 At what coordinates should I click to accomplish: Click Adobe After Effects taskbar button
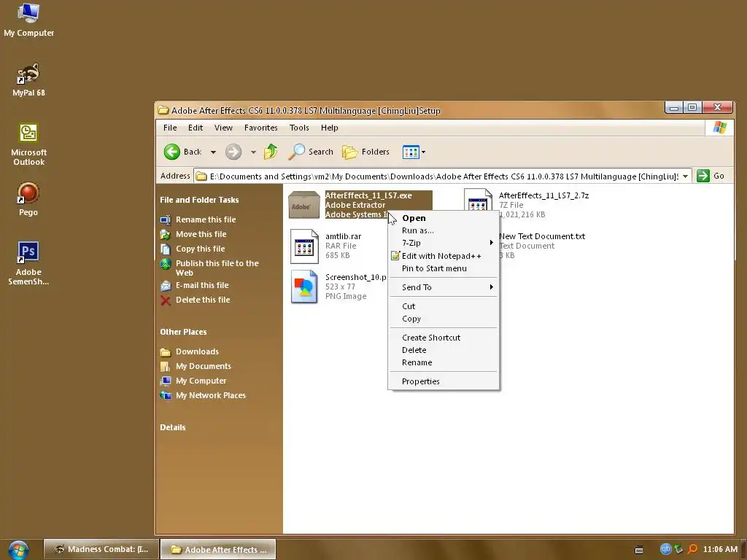pos(218,549)
